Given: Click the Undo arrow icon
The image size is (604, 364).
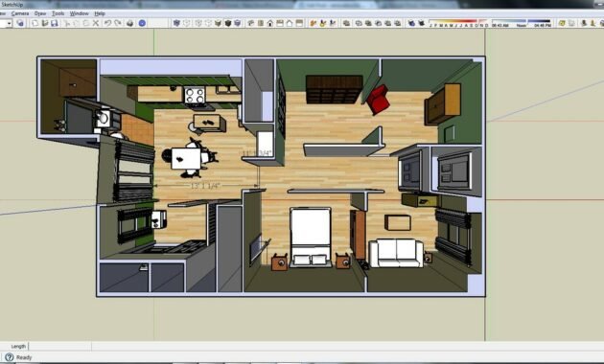Looking at the screenshot, I should 107,23.
